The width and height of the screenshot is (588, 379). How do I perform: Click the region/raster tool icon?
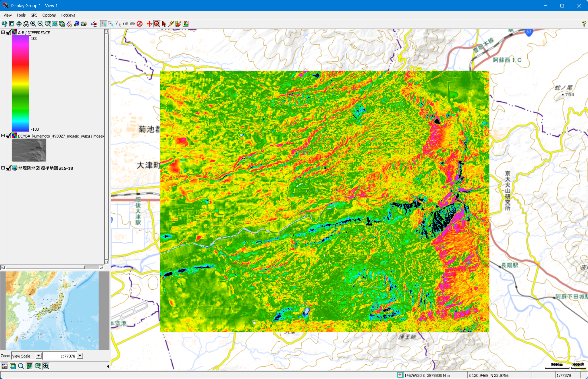[x=186, y=24]
